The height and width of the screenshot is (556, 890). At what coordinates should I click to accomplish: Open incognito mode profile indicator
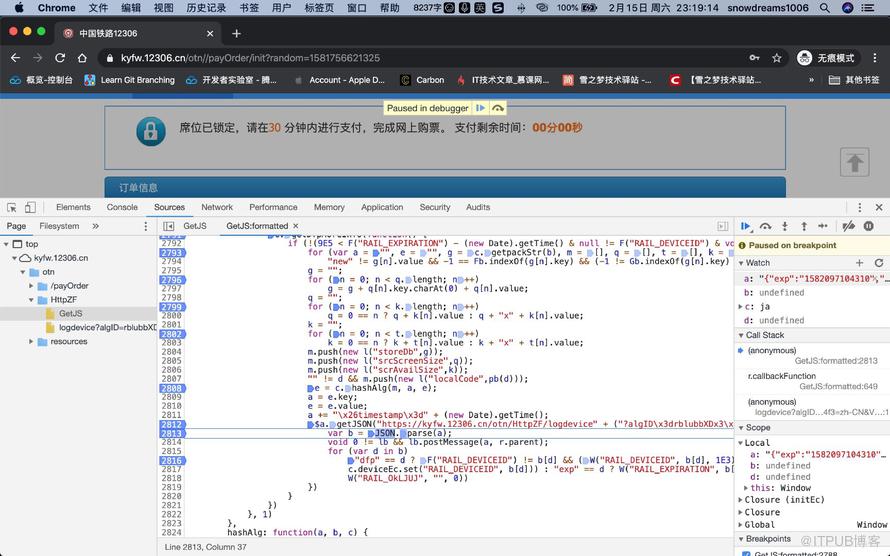coord(826,58)
